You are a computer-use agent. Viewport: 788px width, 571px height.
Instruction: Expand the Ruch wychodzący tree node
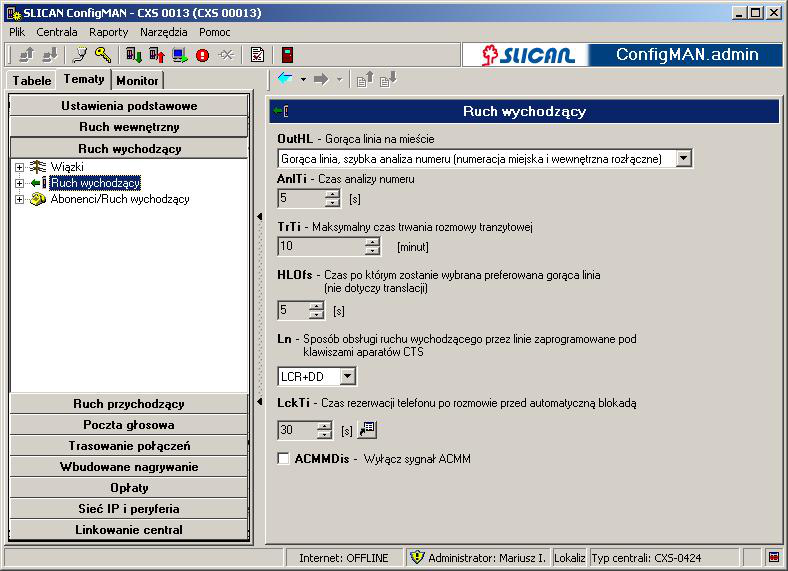19,183
